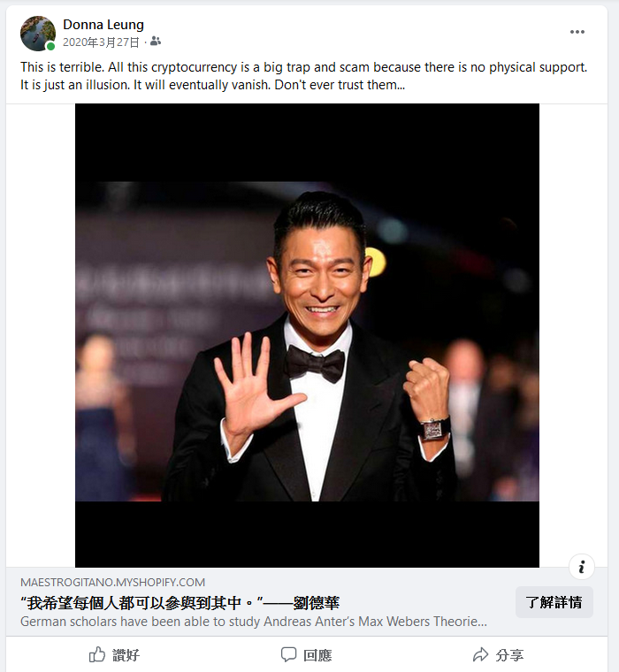The height and width of the screenshot is (672, 619).
Task: Open the headline quoting 劉德華
Action: point(180,603)
